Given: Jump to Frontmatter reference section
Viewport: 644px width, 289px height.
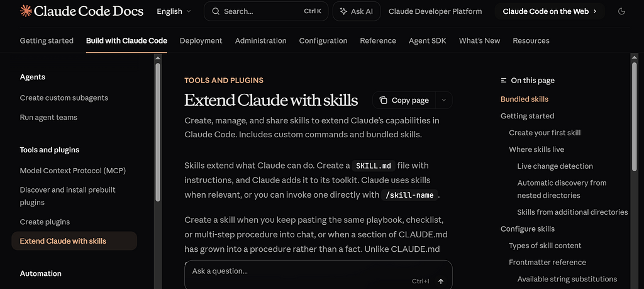Looking at the screenshot, I should tap(547, 262).
